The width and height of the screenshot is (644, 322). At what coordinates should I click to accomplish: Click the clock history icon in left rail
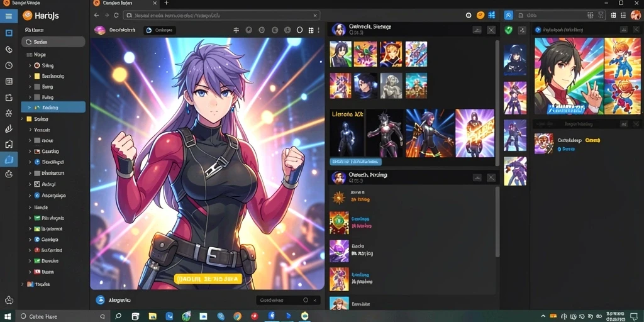pos(9,65)
